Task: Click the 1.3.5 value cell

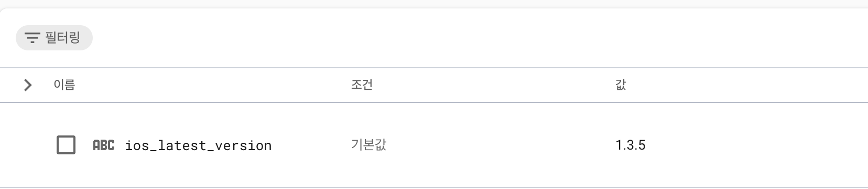Action: [630, 145]
